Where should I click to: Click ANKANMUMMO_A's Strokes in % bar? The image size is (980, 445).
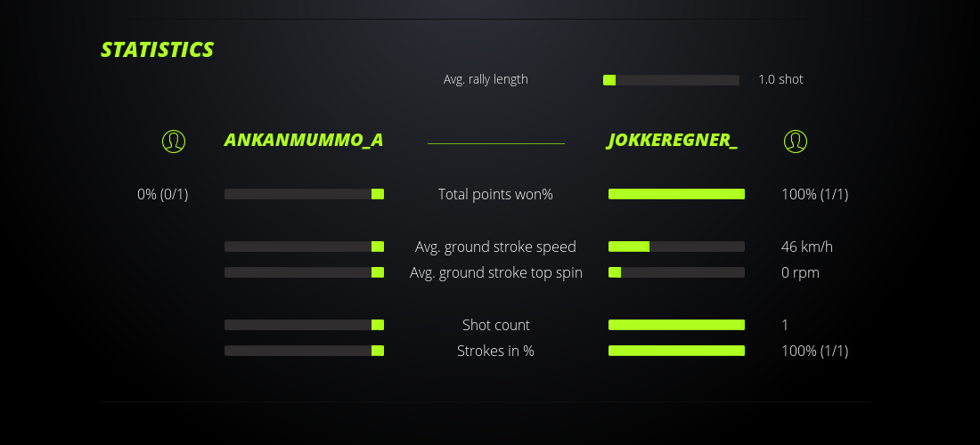click(x=304, y=351)
